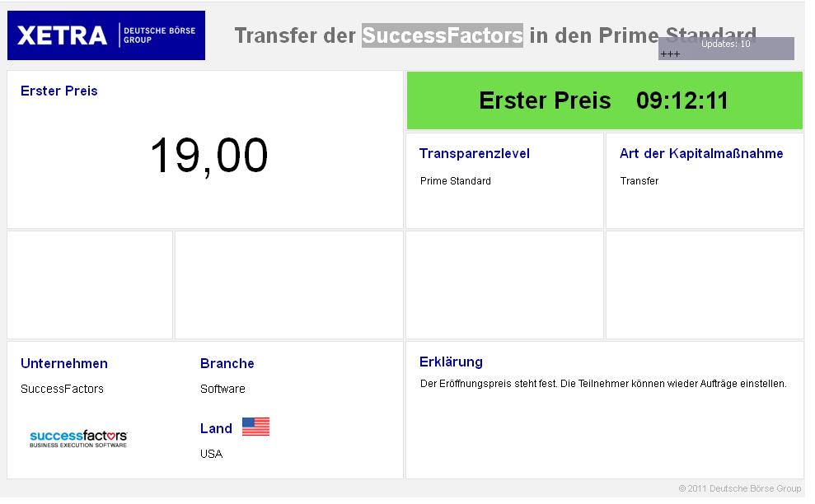Viewport: 815px width, 504px height.
Task: Click the Erklärung explanation text
Action: point(603,384)
